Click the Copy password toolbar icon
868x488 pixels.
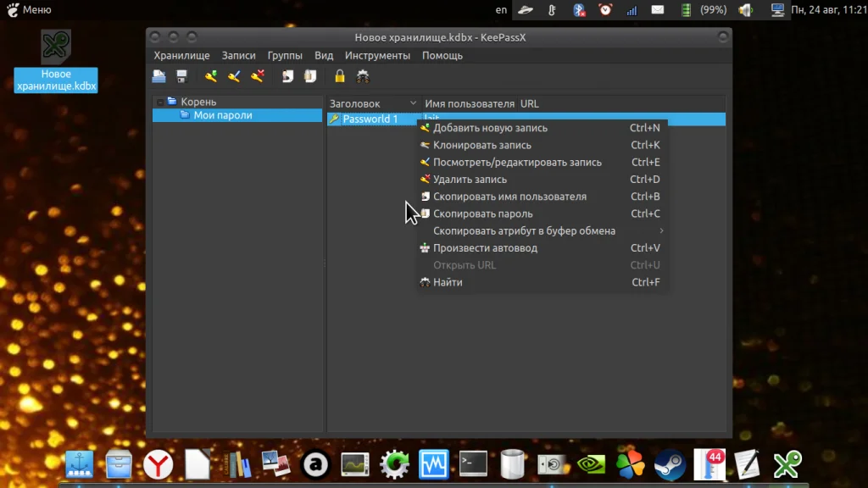[310, 76]
